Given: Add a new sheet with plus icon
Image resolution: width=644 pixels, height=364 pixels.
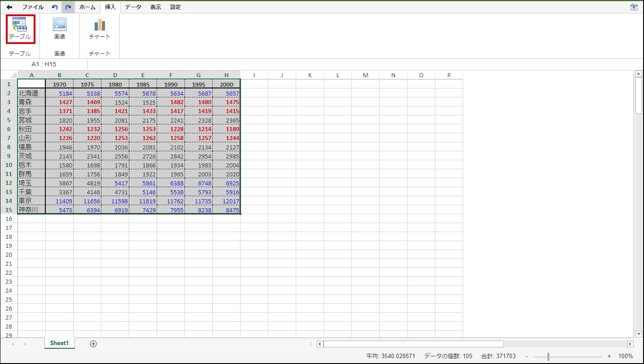Looking at the screenshot, I should coord(93,344).
